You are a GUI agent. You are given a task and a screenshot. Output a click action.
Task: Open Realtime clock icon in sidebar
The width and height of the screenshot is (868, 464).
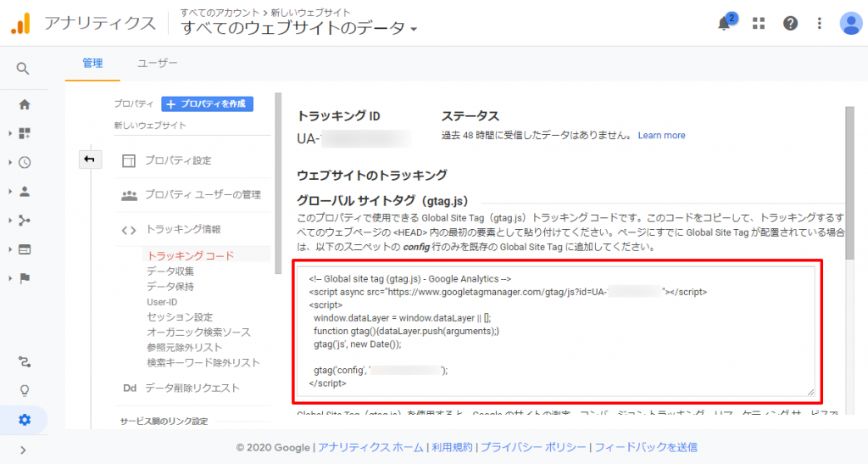click(x=25, y=162)
